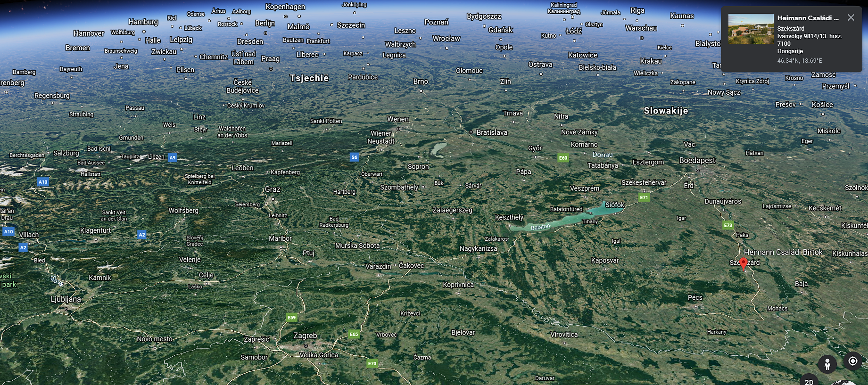Viewport: 868px width, 385px height.
Task: Click the E59 road shield above Zagreb
Action: click(x=292, y=318)
